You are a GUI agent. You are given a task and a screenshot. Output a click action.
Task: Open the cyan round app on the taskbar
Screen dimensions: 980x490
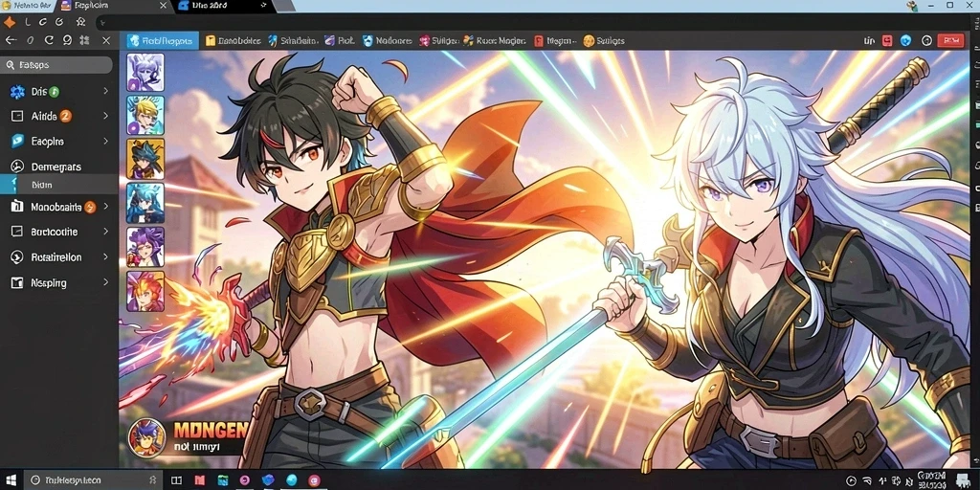pyautogui.click(x=291, y=480)
